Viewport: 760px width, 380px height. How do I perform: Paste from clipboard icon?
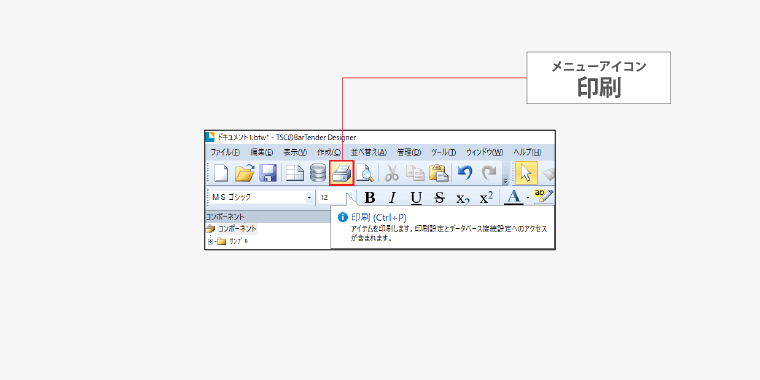pyautogui.click(x=439, y=173)
